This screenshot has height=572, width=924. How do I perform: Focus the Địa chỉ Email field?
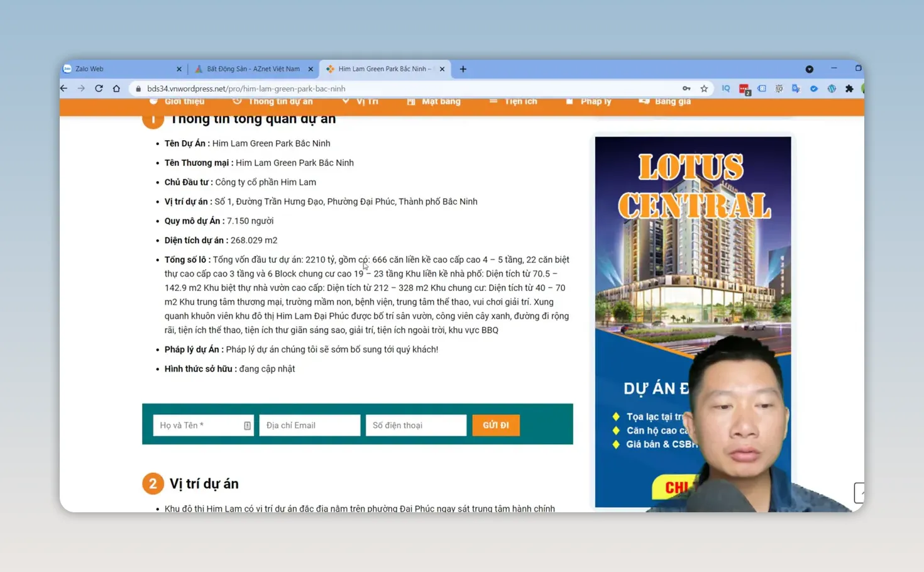pos(310,426)
